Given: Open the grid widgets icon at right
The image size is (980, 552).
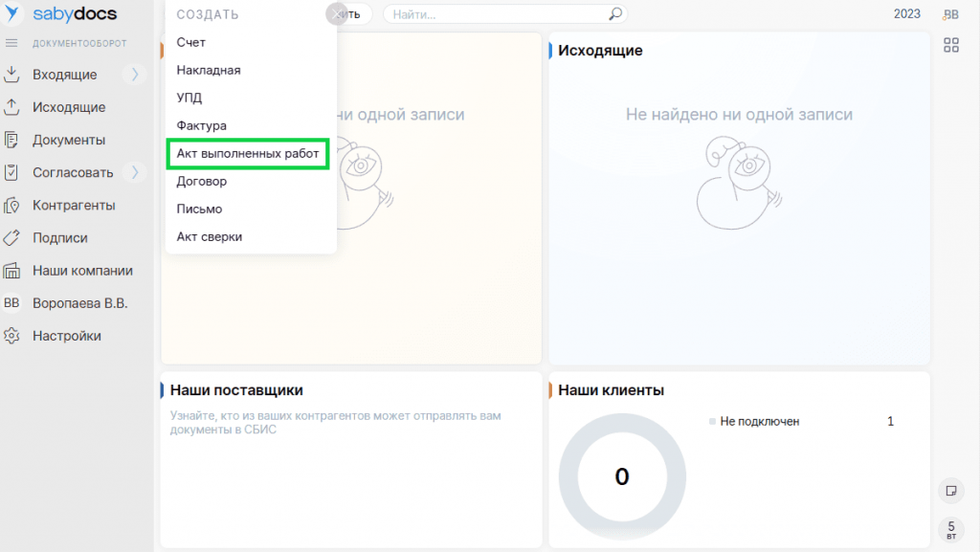Looking at the screenshot, I should (950, 45).
